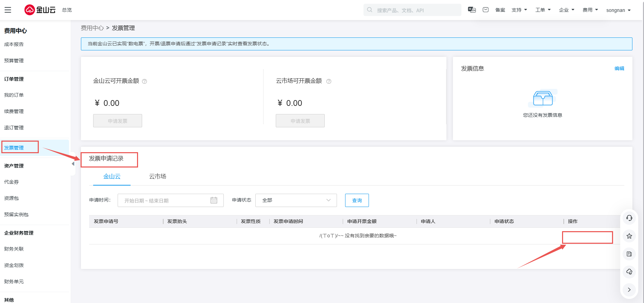The height and width of the screenshot is (303, 644).
Task: Open the calendar date picker icon
Action: point(214,200)
